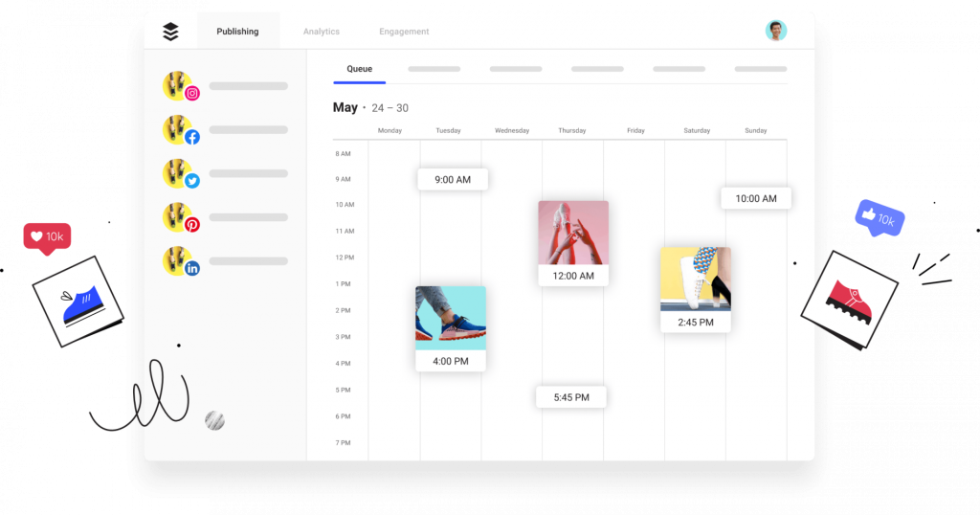The image size is (980, 515).
Task: Open the user profile avatar
Action: [776, 31]
